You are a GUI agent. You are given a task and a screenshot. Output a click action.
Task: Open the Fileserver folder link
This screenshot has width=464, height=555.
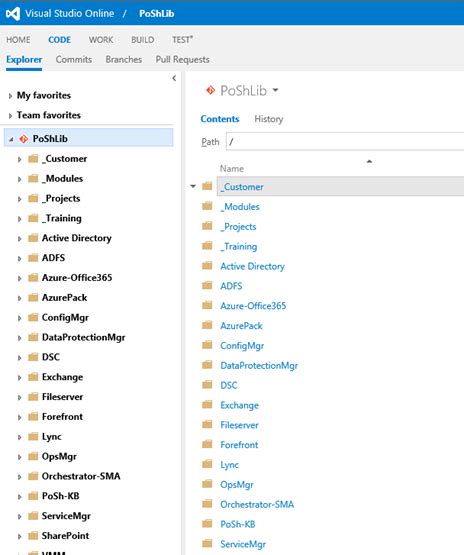click(x=239, y=425)
